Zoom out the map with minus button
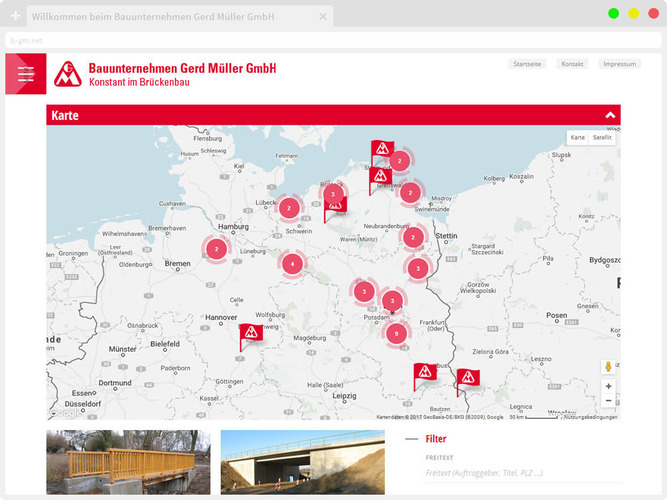The width and height of the screenshot is (667, 500). pos(608,401)
